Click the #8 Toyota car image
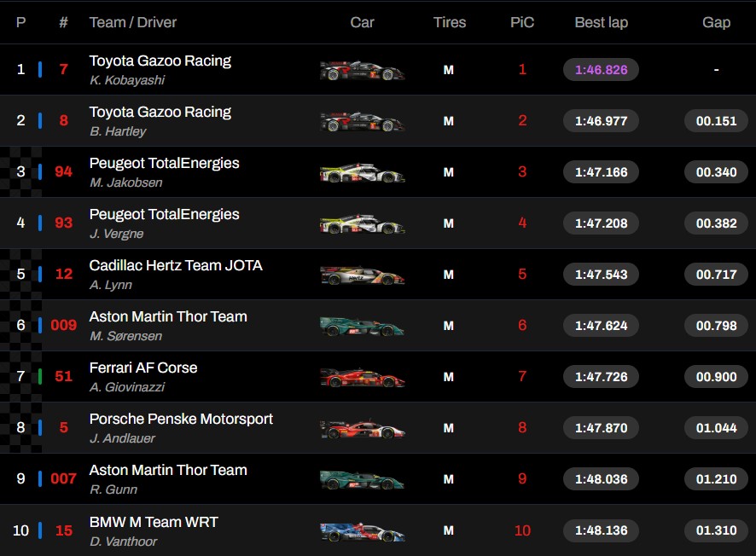 tap(362, 122)
